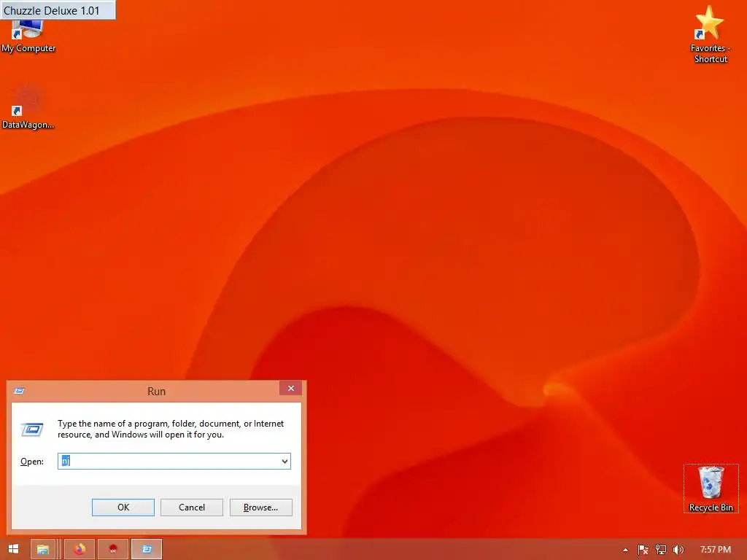Select the Favorites - Shortcut star icon
Screen dimensions: 747x560
click(710, 34)
